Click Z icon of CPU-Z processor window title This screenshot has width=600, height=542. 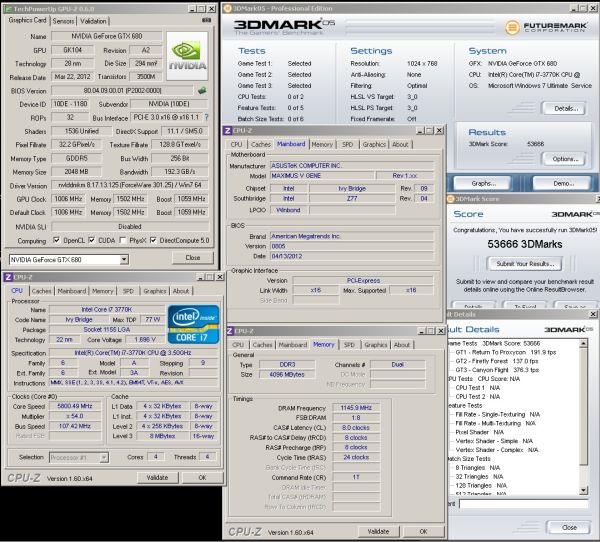click(x=8, y=277)
